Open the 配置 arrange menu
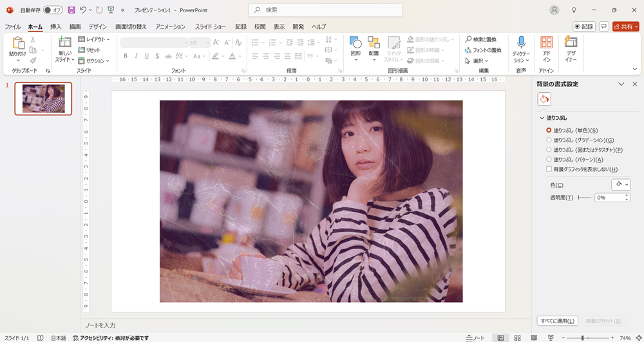Image resolution: width=644 pixels, height=342 pixels. coord(374,49)
